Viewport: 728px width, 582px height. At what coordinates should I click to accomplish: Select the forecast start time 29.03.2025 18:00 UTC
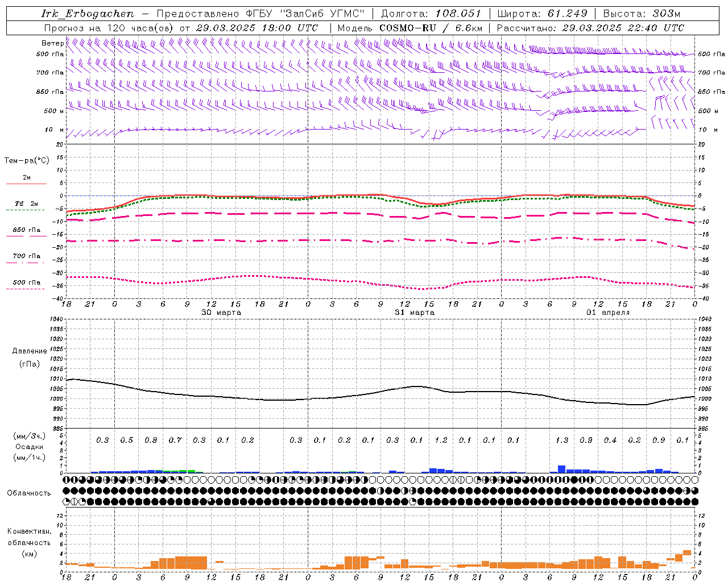pos(257,28)
